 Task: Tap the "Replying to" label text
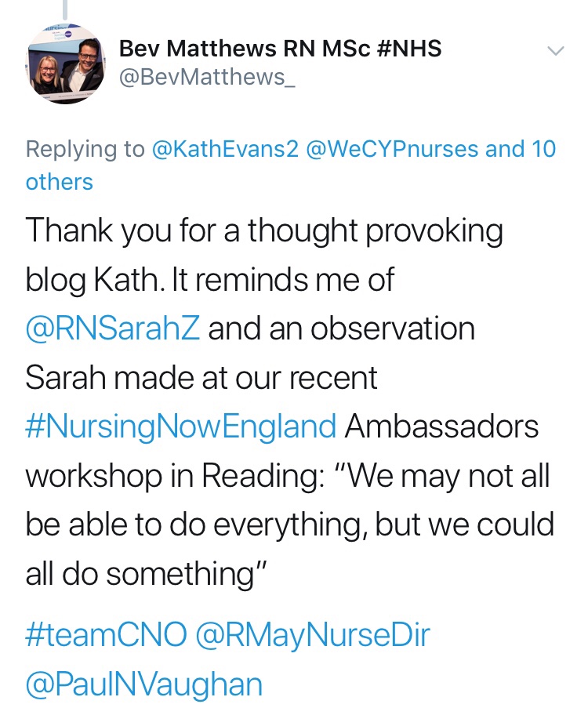pos(85,149)
